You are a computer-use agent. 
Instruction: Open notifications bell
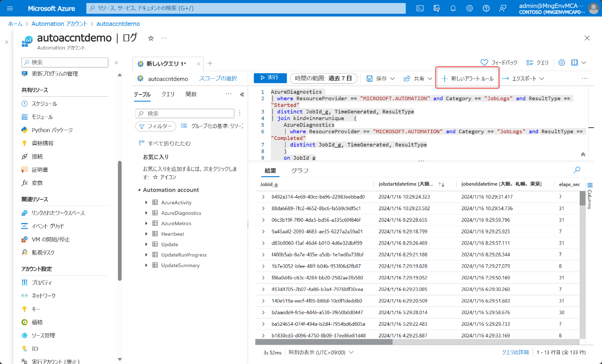coord(453,8)
